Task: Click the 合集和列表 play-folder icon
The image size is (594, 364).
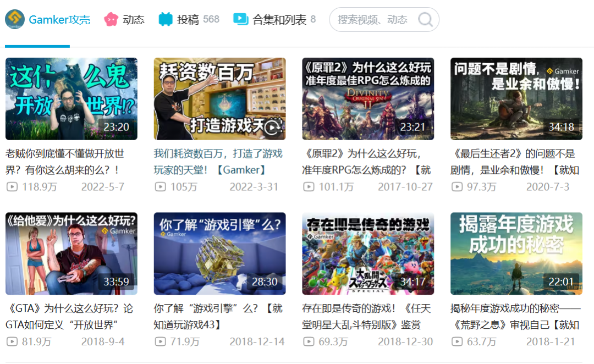Action: coord(240,19)
